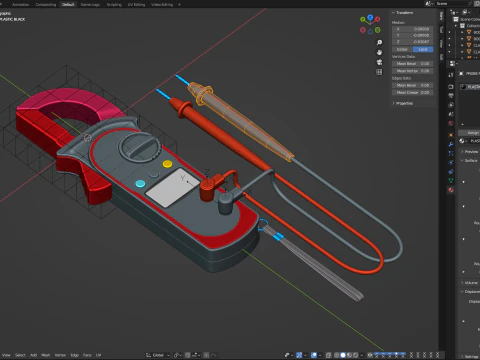Open the Mesh menu in viewport header

[46, 355]
